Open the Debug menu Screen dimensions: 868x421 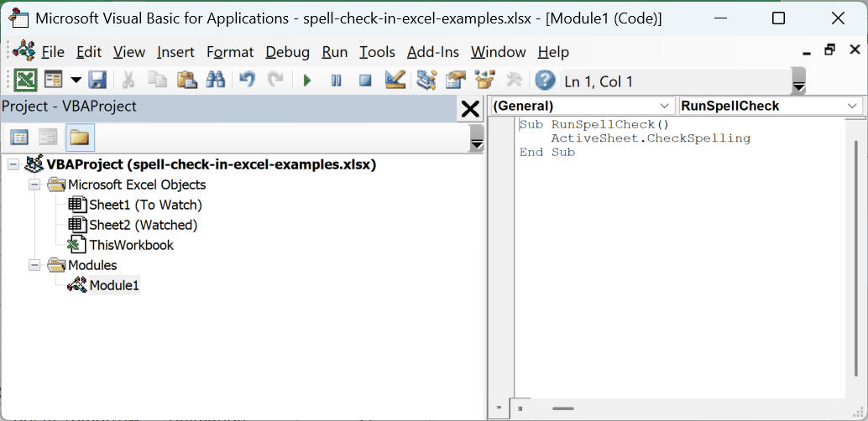pos(287,52)
